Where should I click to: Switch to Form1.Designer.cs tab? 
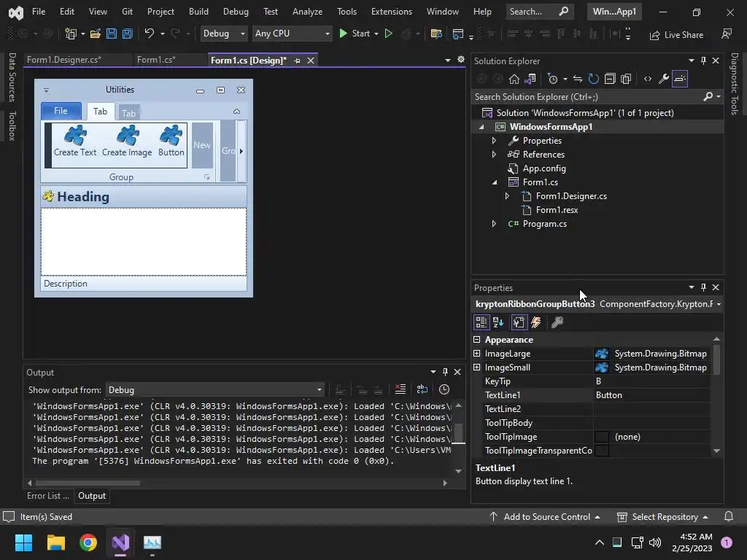click(x=64, y=60)
